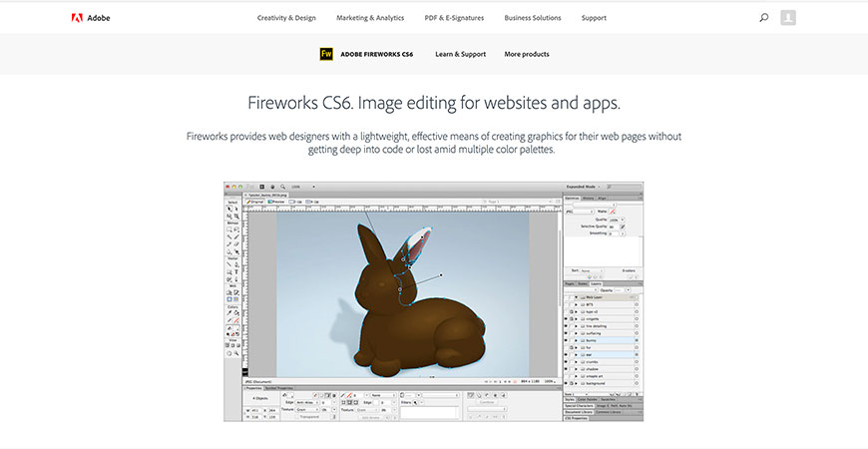The height and width of the screenshot is (449, 868).
Task: Open the Creativity & Design menu
Action: pos(286,17)
